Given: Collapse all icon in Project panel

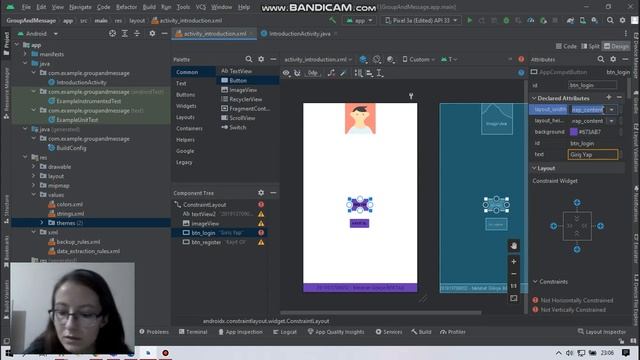Looking at the screenshot, I should (137, 33).
